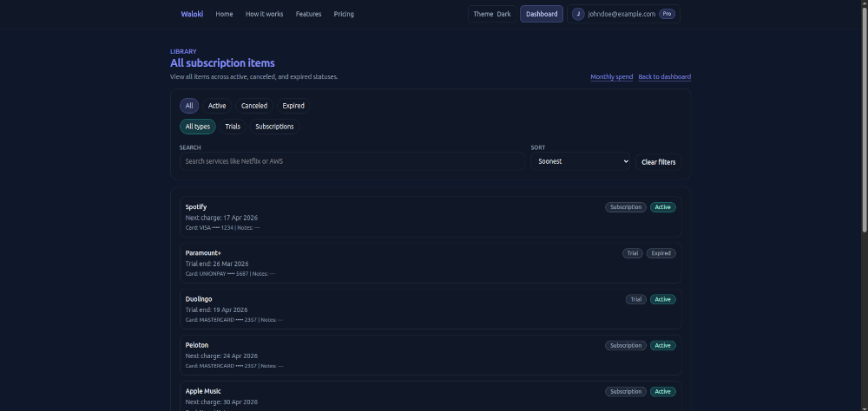This screenshot has width=868, height=411.
Task: Open the Peloton item
Action: tap(431, 356)
